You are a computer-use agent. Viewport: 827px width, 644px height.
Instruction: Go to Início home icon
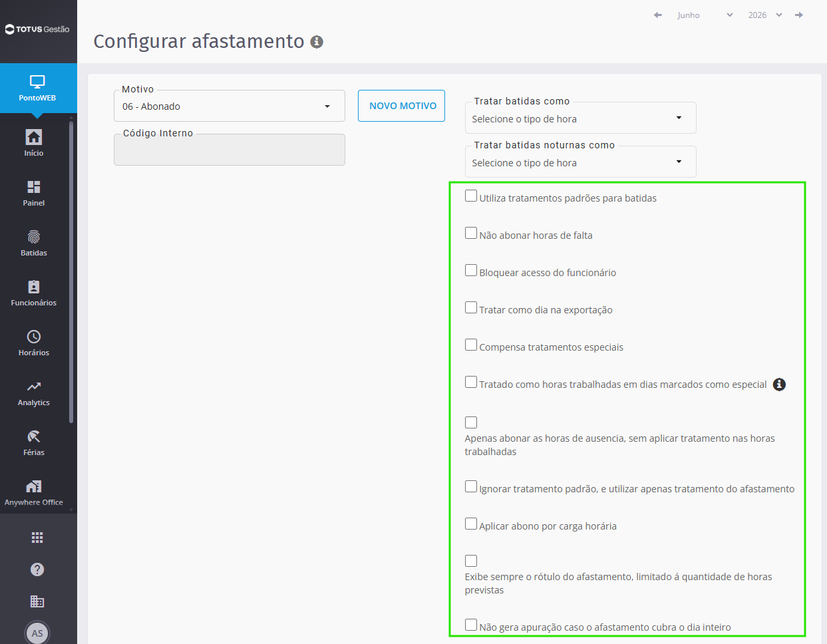point(34,137)
